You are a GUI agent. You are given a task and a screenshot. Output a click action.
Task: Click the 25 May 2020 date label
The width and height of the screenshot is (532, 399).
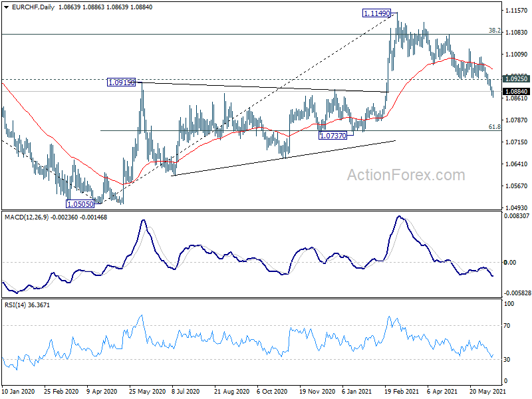147,392
